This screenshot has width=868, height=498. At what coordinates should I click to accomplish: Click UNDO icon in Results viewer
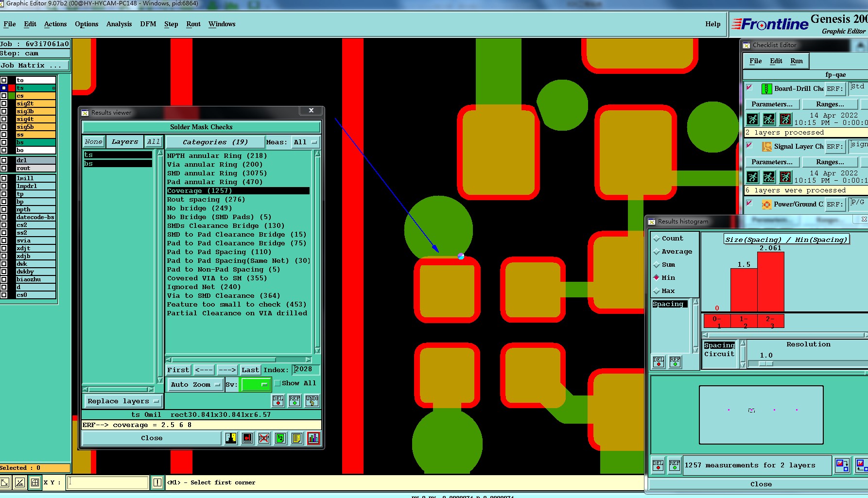click(x=312, y=401)
